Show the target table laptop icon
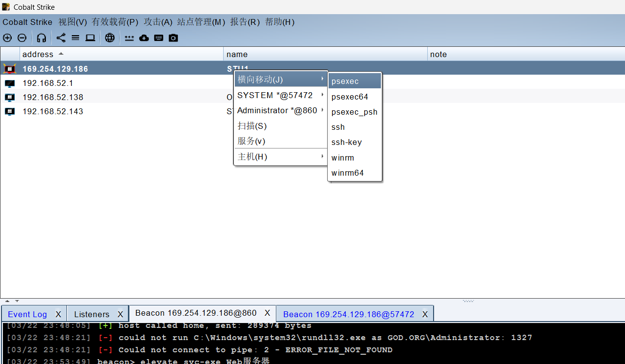 (x=90, y=38)
